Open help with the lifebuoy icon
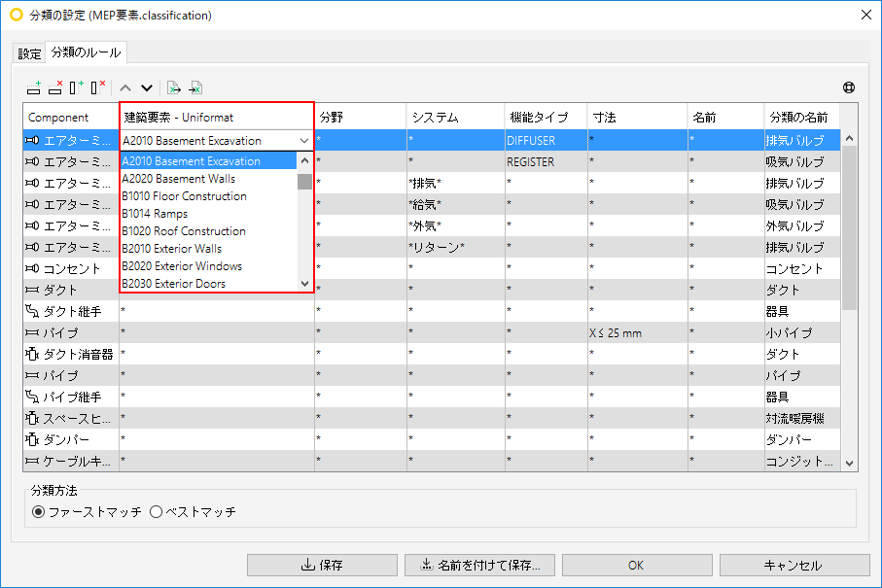 coord(849,87)
